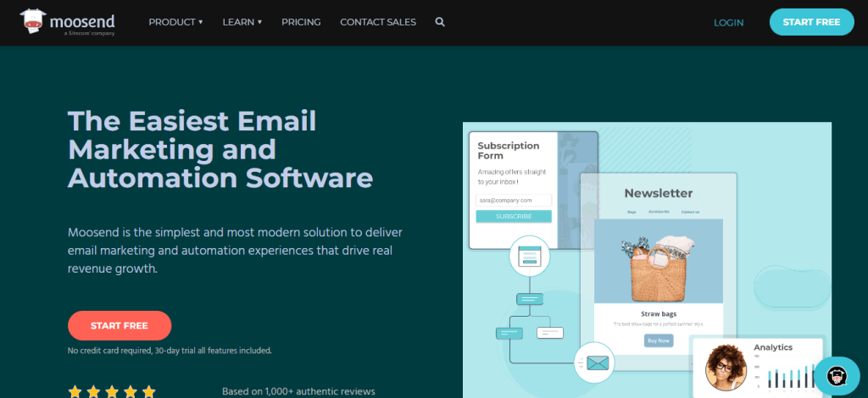Click the Analytics card avatar photo

(726, 367)
